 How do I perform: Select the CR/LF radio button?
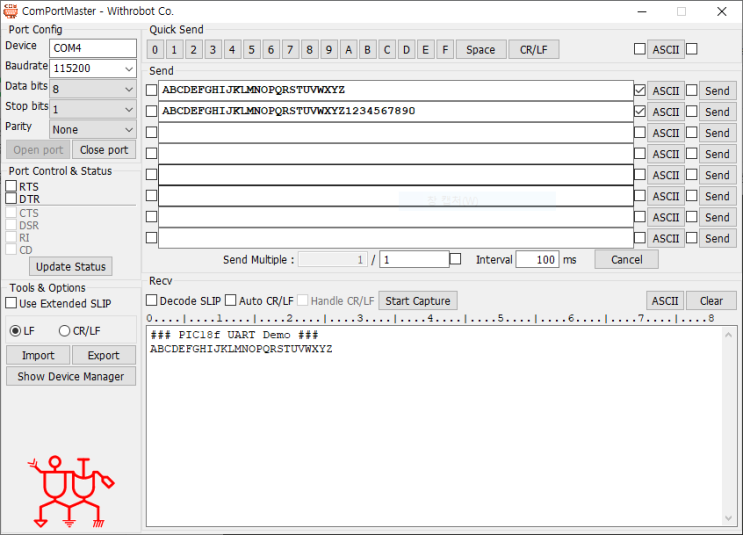point(64,331)
